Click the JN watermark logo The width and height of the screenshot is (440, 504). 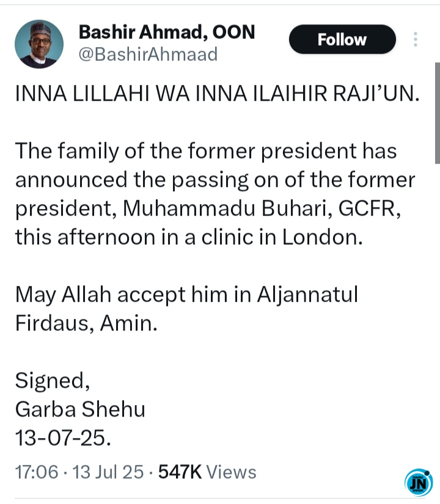point(419,483)
